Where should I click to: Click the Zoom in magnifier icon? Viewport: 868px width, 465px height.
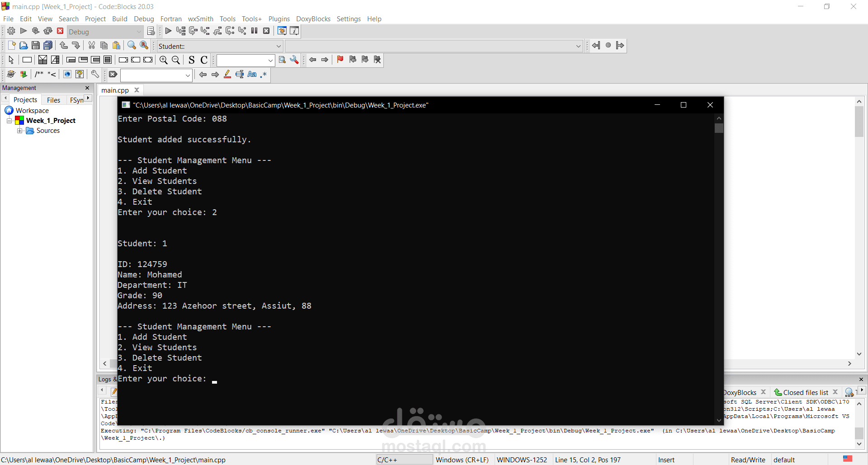pyautogui.click(x=164, y=60)
